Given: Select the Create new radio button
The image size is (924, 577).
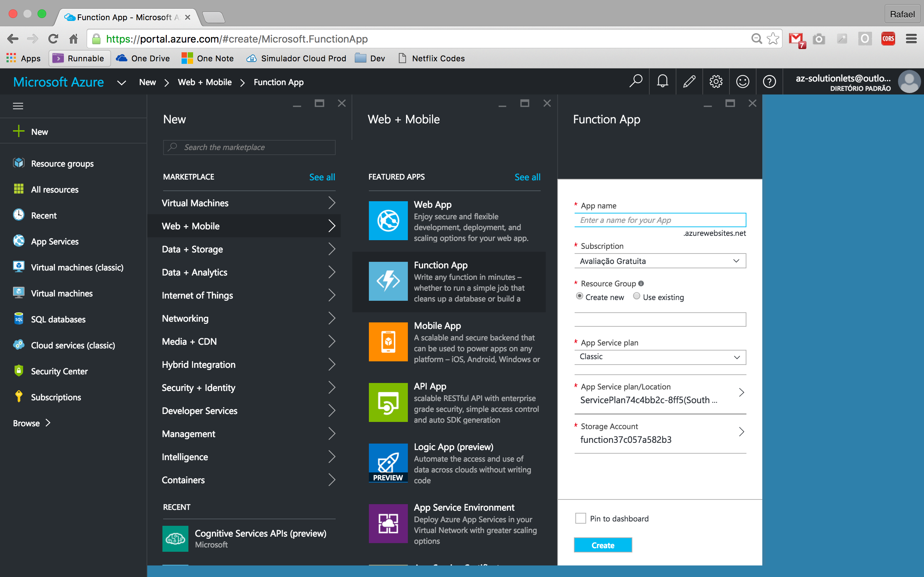Looking at the screenshot, I should coord(580,296).
